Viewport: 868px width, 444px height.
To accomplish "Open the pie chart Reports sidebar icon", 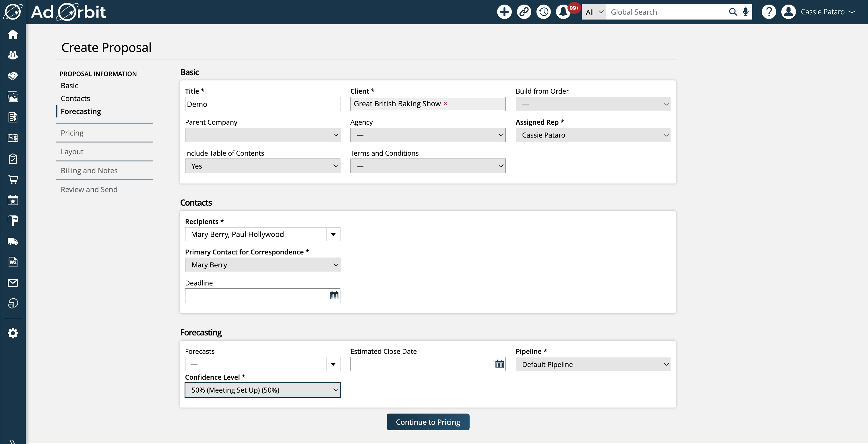I will (x=13, y=303).
